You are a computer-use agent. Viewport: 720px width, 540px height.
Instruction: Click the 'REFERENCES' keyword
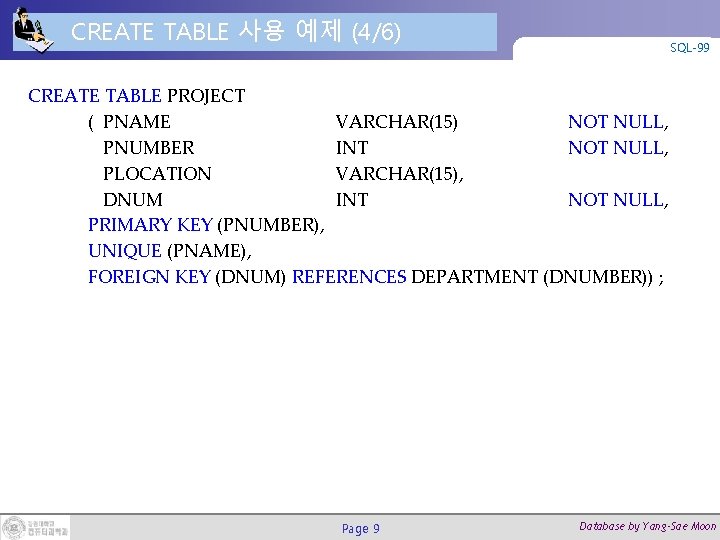click(349, 277)
